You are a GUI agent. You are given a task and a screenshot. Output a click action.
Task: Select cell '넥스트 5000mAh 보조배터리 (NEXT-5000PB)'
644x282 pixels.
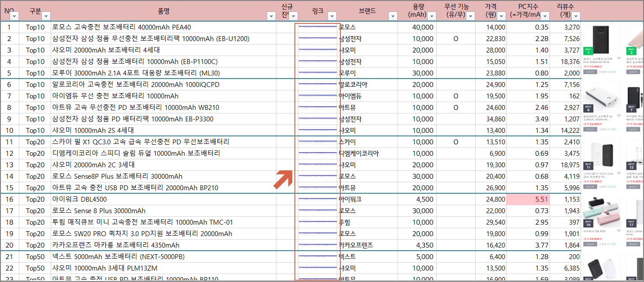pos(164,256)
